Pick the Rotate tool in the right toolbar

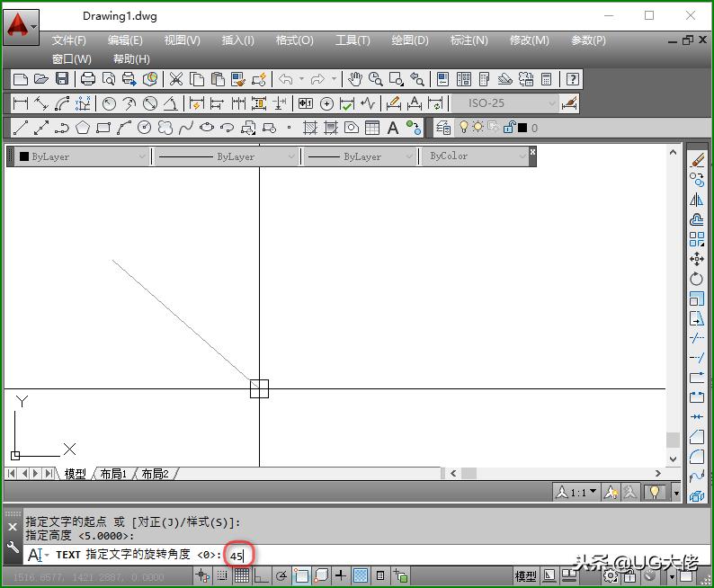pyautogui.click(x=697, y=279)
